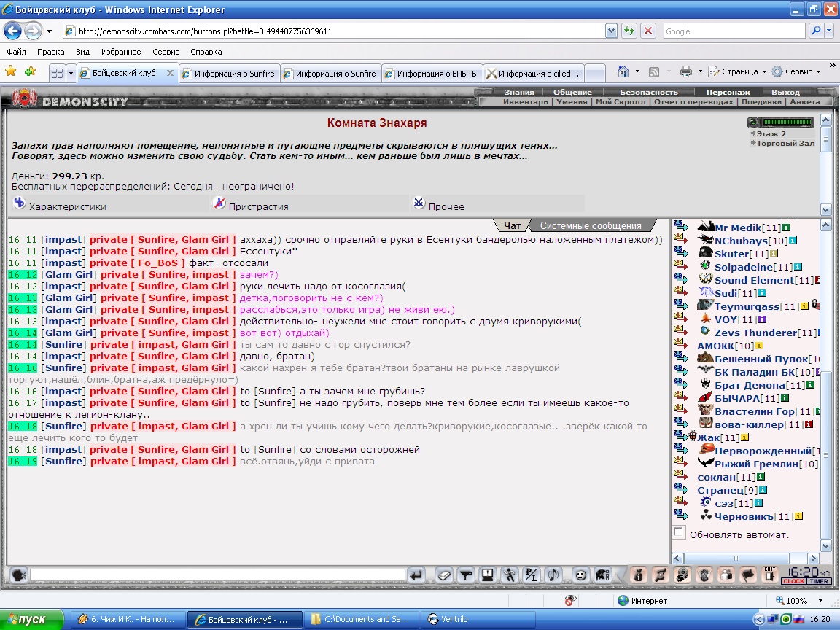Open Отчет о переводах link
Screen dimensions: 840x630
[693, 102]
